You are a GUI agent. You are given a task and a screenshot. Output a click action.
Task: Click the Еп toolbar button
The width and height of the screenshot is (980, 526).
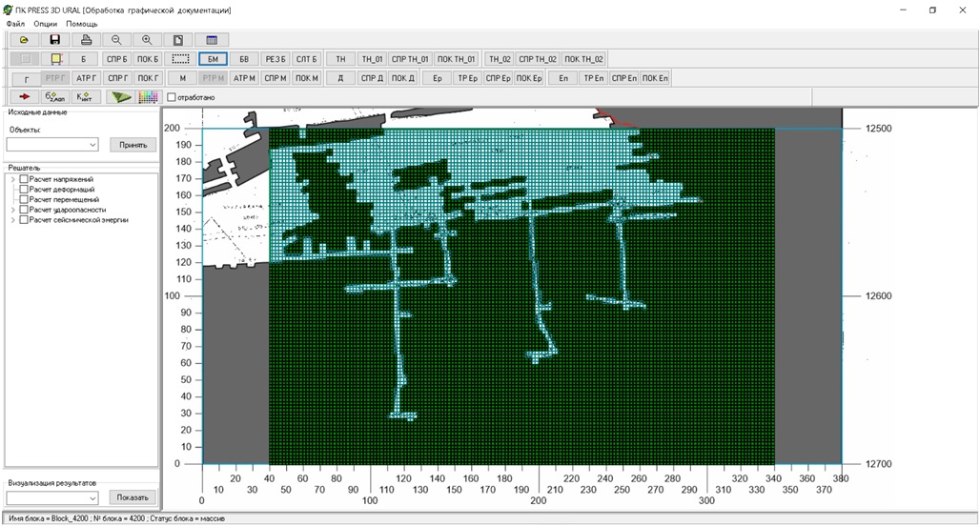coord(563,78)
